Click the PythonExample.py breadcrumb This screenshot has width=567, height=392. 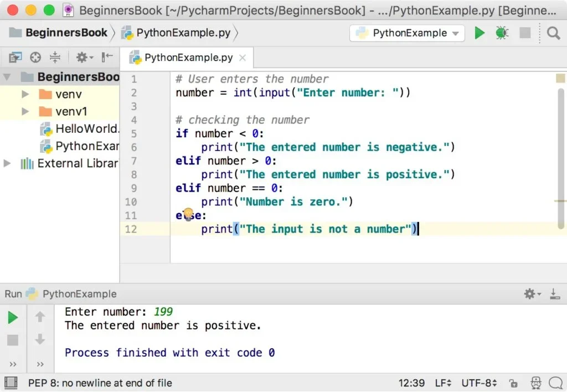click(x=176, y=33)
